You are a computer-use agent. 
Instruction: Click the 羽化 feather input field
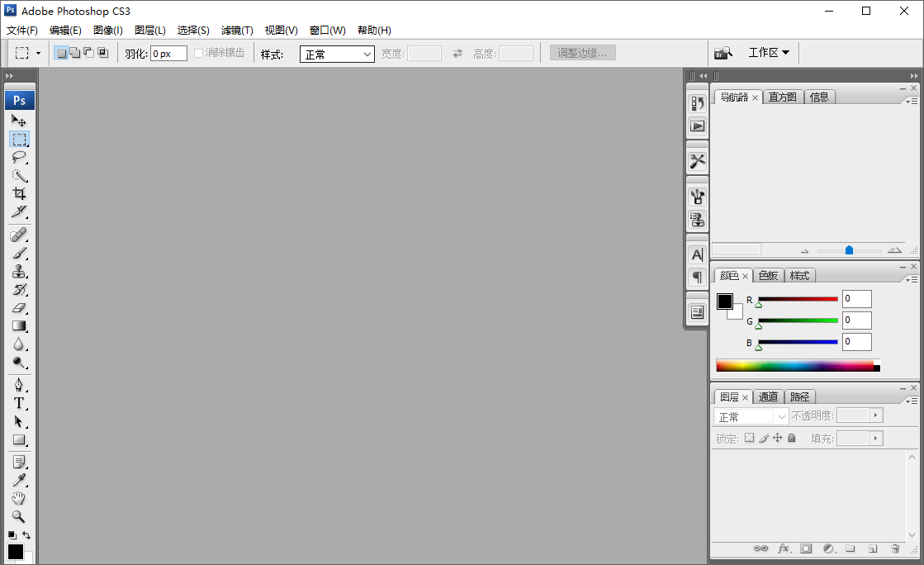tap(168, 53)
